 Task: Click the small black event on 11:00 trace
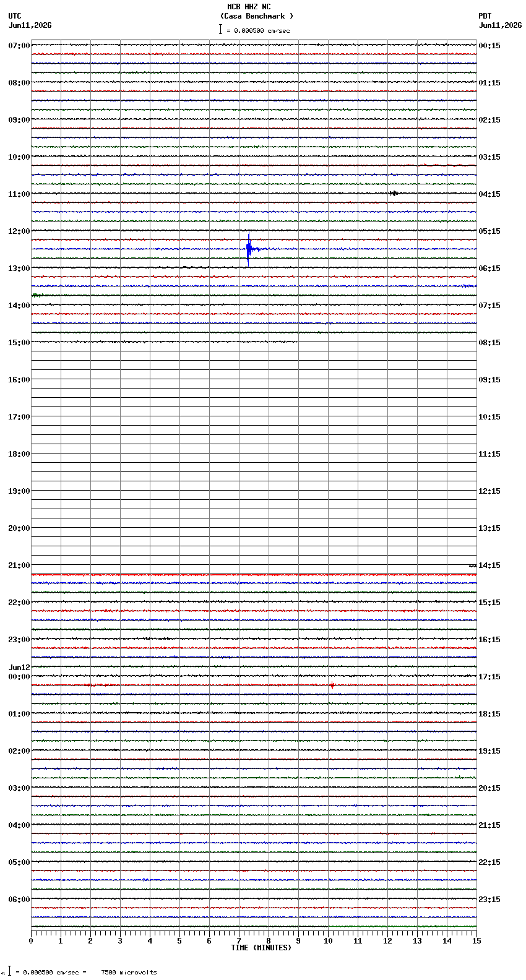(394, 193)
